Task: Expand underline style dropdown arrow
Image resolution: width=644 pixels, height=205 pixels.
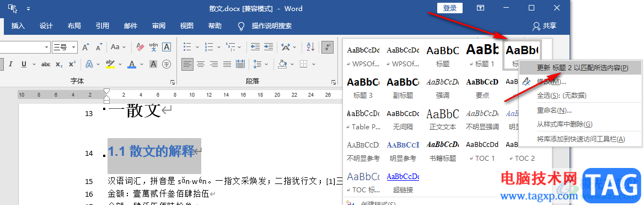Action: point(34,64)
